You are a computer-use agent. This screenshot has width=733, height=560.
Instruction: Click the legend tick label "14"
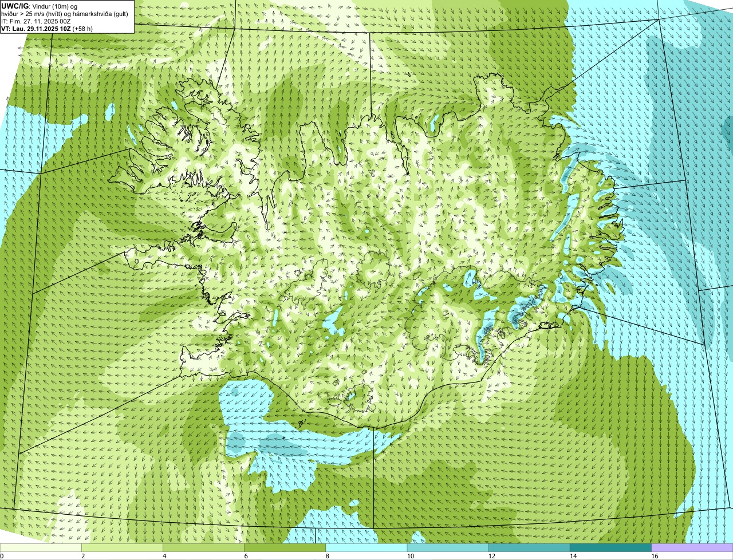coord(573,556)
